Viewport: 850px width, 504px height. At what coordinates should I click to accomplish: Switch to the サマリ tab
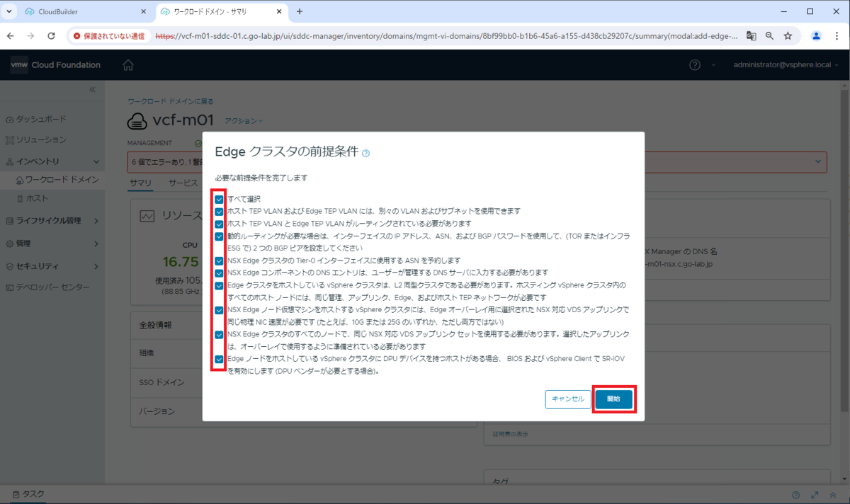140,183
